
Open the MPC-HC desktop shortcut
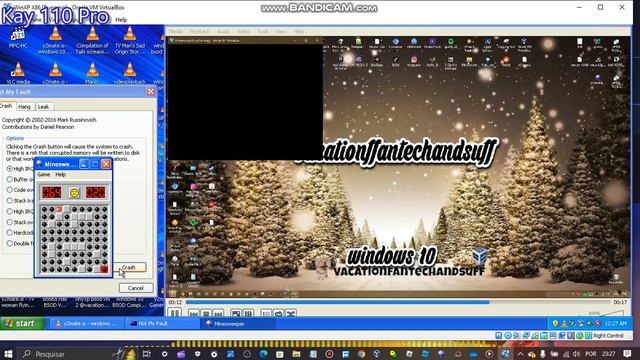[x=18, y=38]
